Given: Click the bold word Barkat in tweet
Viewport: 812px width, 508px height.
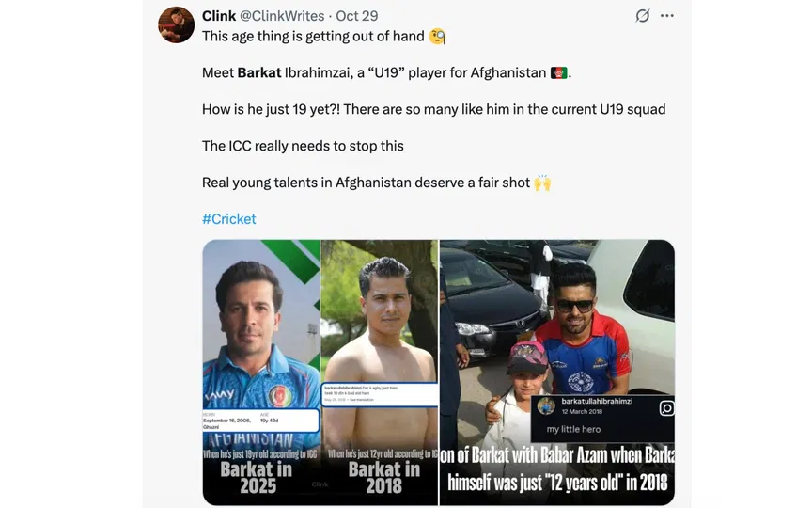Looking at the screenshot, I should [259, 72].
